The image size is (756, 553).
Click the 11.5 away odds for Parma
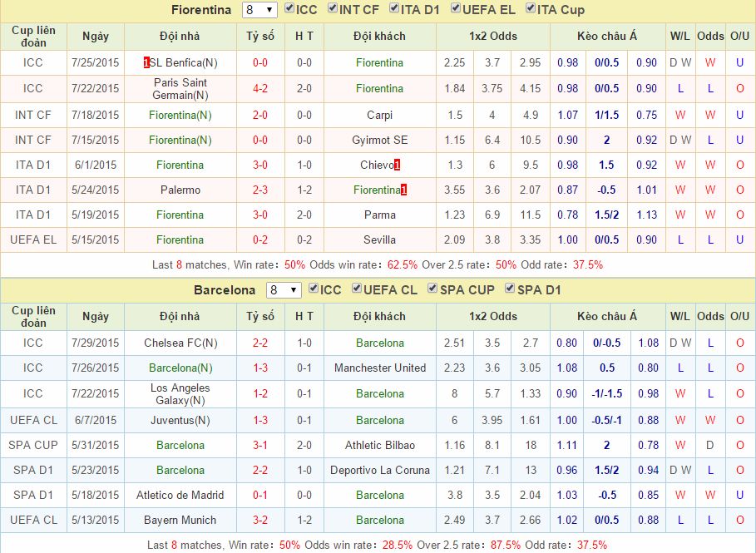click(x=531, y=215)
